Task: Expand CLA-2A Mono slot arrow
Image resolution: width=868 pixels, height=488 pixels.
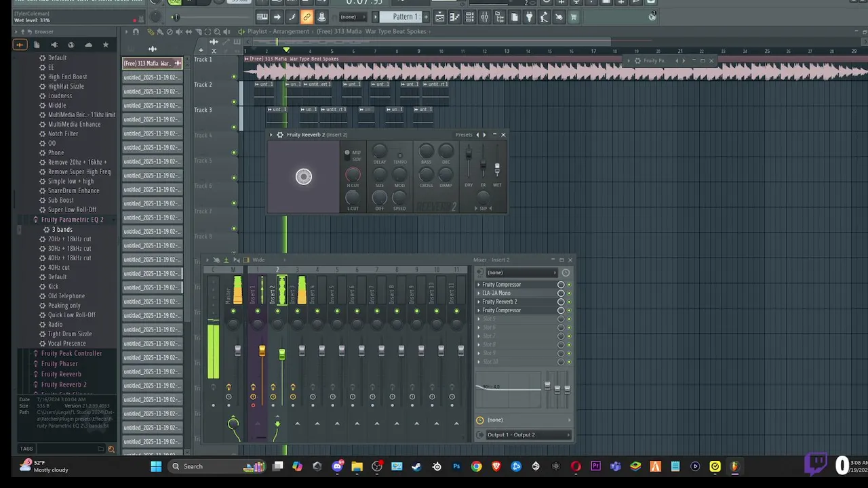Action: 478,293
